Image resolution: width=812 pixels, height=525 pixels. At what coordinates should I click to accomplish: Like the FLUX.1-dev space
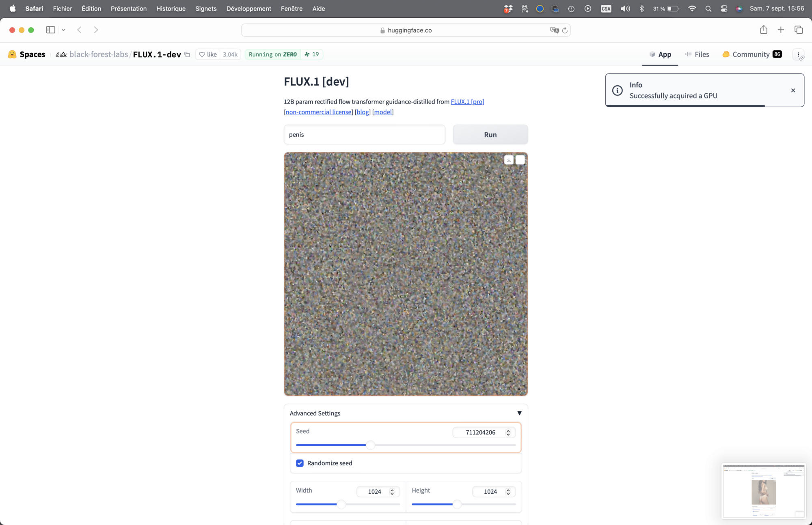208,54
